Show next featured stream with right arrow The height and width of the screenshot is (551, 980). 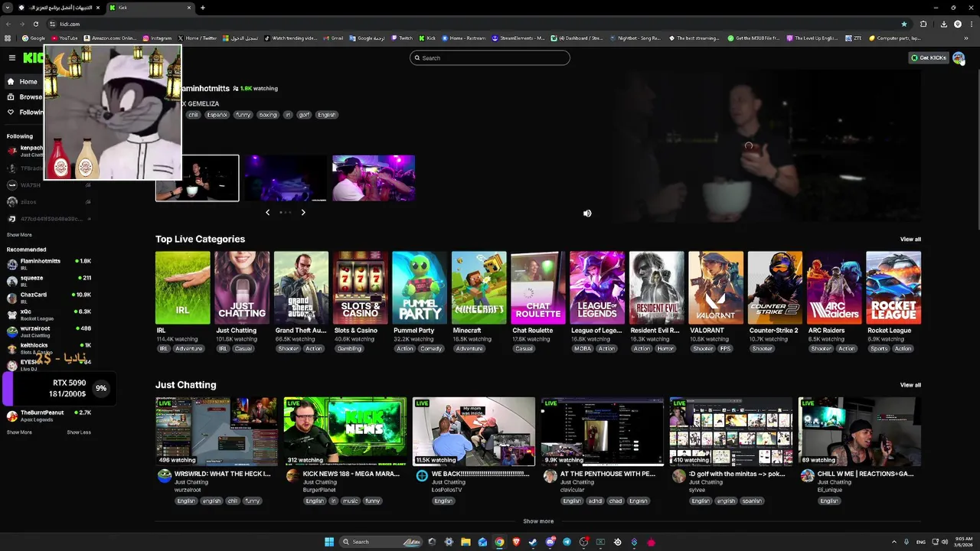[x=303, y=212]
